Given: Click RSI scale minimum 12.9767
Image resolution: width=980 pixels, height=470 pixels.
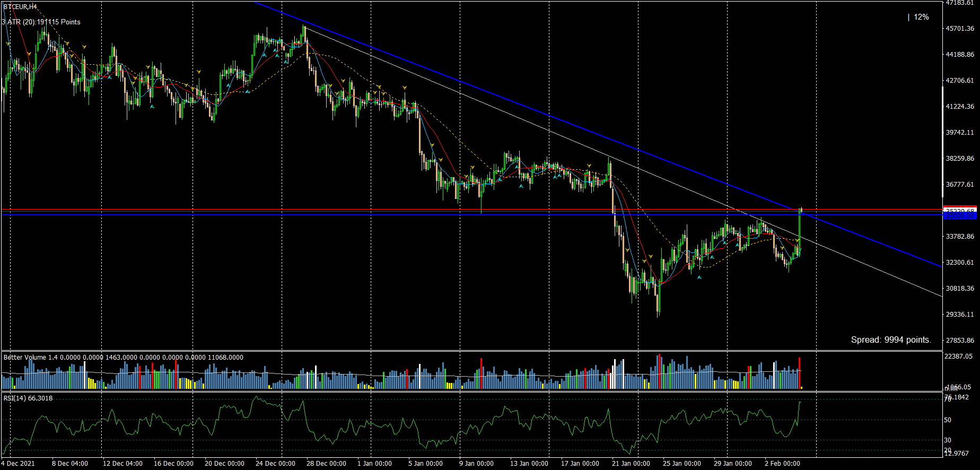Looking at the screenshot, I should [957, 454].
